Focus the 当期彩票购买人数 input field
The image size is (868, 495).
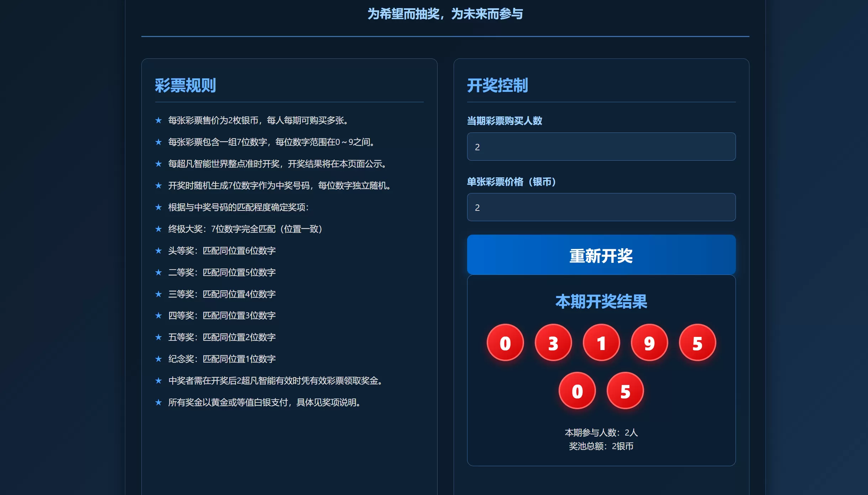601,147
